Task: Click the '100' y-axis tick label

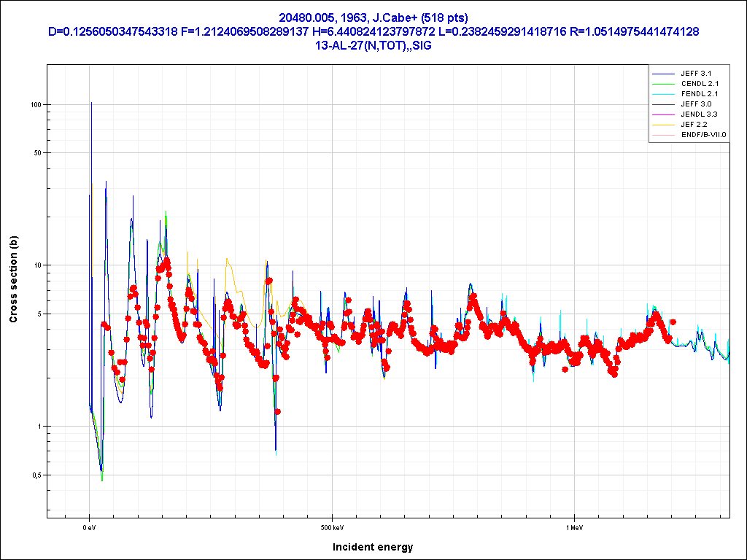Action: (x=34, y=104)
